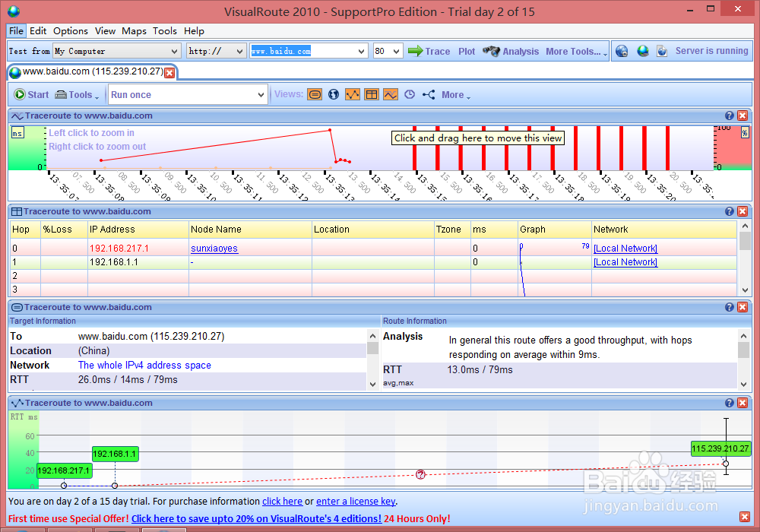
Task: Expand the http:// protocol dropdown
Action: [x=240, y=51]
